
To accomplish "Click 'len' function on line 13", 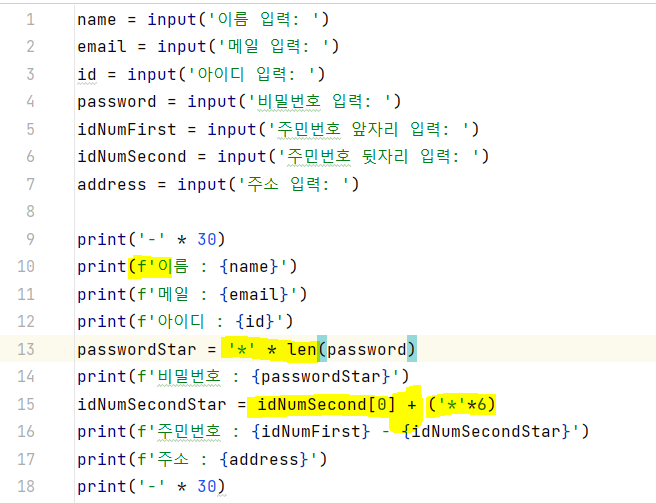I will (302, 349).
